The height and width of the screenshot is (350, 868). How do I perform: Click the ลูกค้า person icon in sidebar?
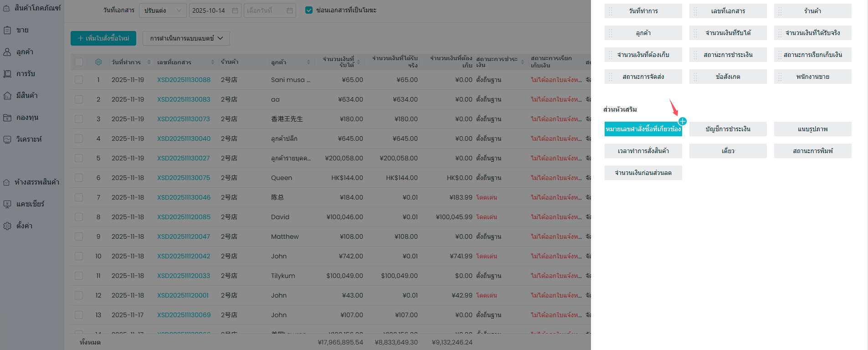(7, 52)
